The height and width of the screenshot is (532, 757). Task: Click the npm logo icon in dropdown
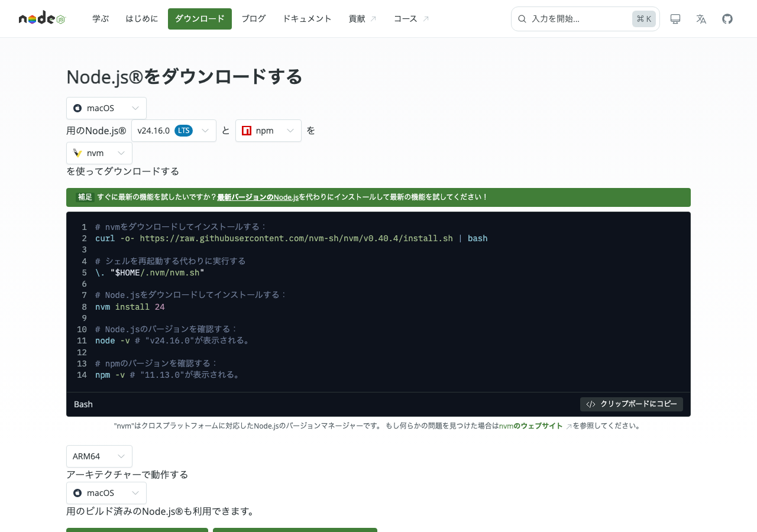click(247, 131)
